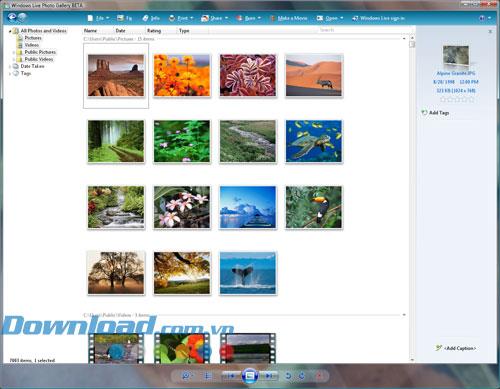Screen dimensions: 500x389
Task: Open the Help icon at toolbar right
Action: coord(482,18)
